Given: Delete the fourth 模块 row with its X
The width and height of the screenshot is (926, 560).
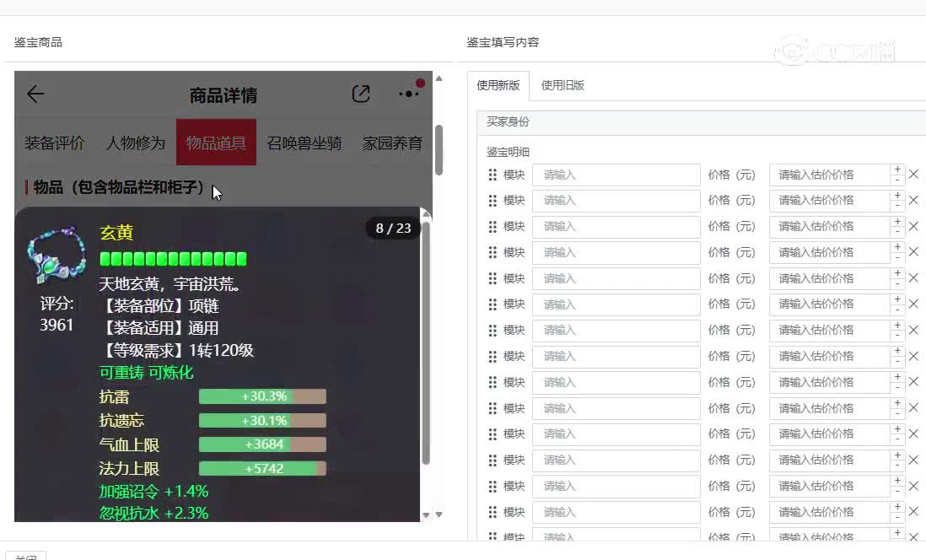Looking at the screenshot, I should (913, 252).
